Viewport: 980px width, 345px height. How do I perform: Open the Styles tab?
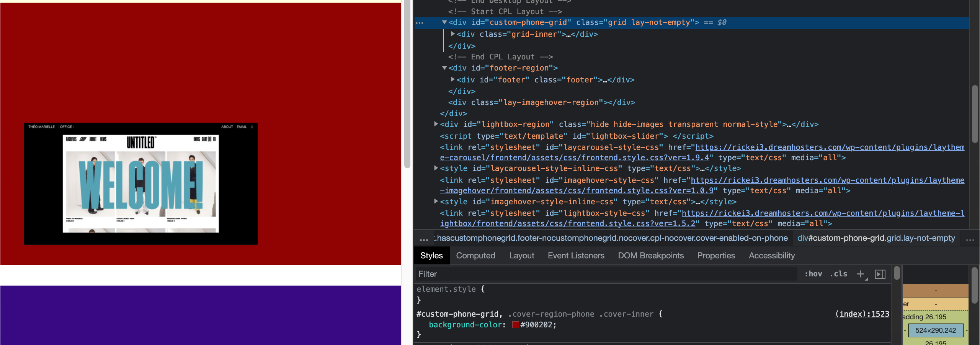pyautogui.click(x=431, y=256)
